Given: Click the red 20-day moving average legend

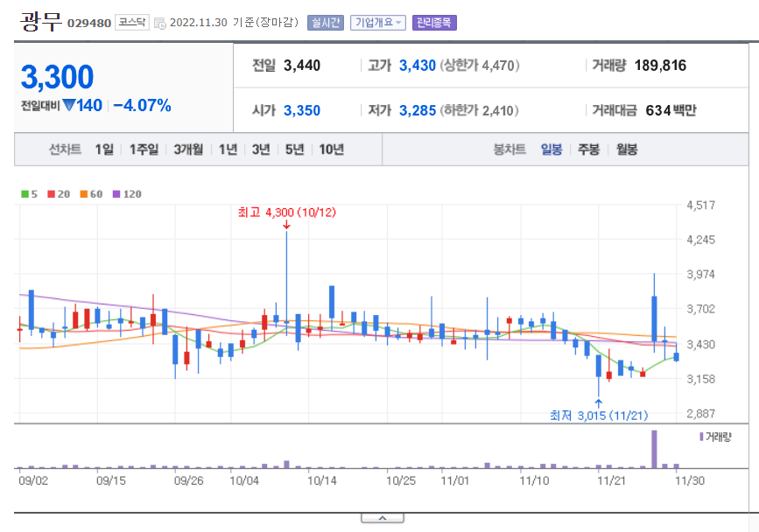Looking at the screenshot, I should pos(59,194).
